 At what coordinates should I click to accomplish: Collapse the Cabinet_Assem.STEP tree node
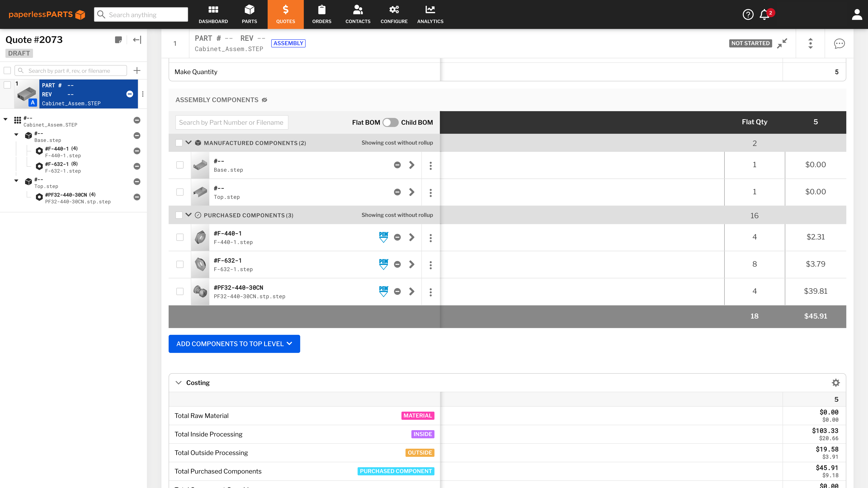pyautogui.click(x=5, y=119)
